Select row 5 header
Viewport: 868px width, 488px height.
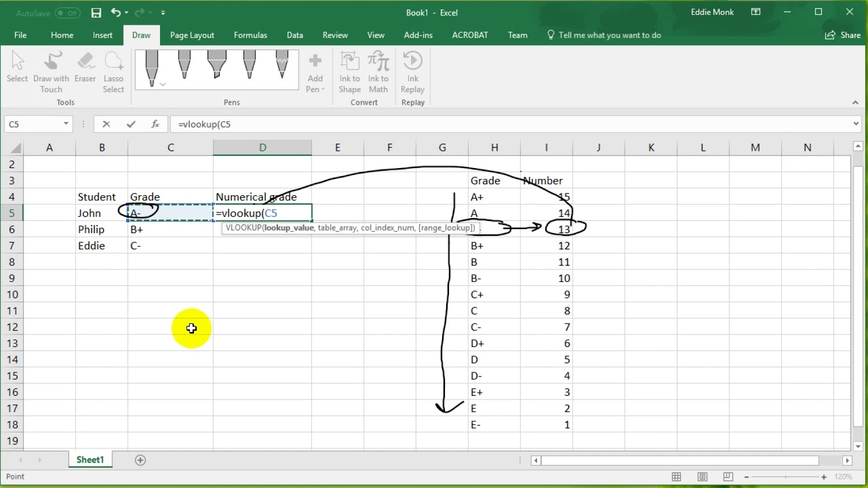12,213
